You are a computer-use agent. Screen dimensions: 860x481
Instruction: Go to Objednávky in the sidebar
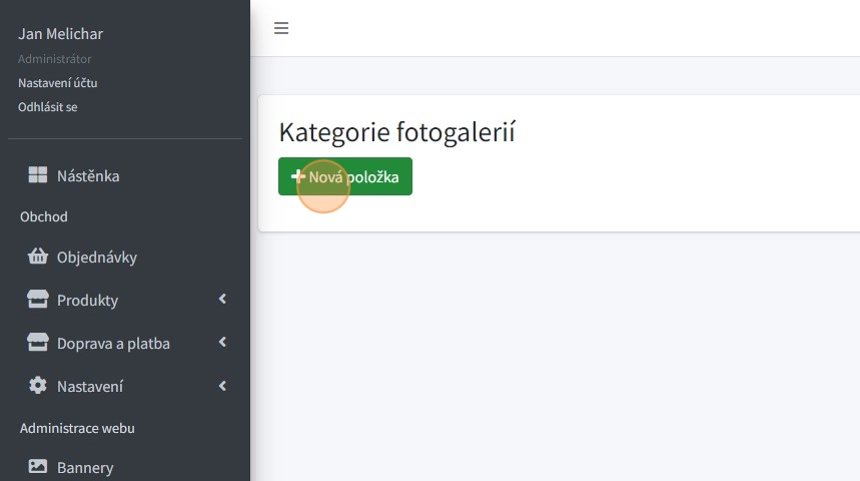pyautogui.click(x=97, y=257)
